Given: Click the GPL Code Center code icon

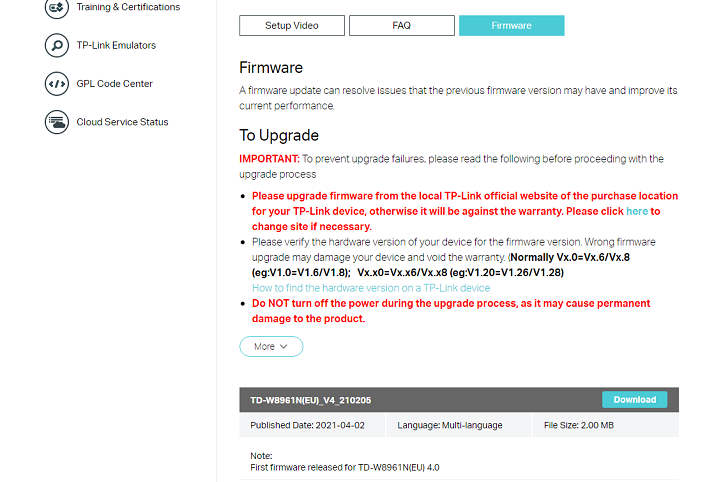Looking at the screenshot, I should pyautogui.click(x=57, y=83).
